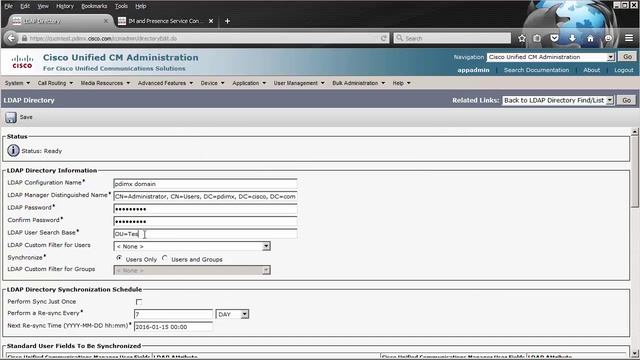640x360 pixels.
Task: Open Search Documentation link
Action: click(536, 70)
